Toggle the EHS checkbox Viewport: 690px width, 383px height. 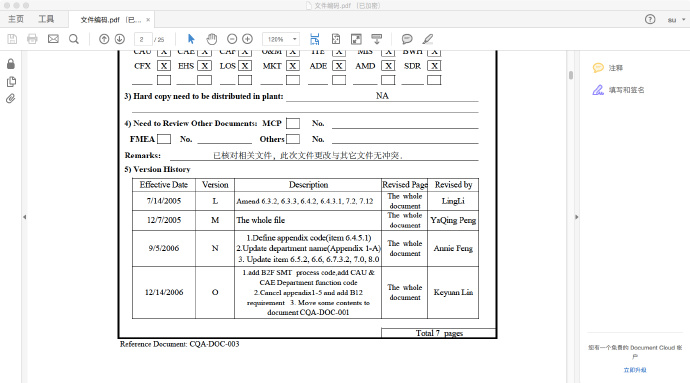tap(204, 66)
